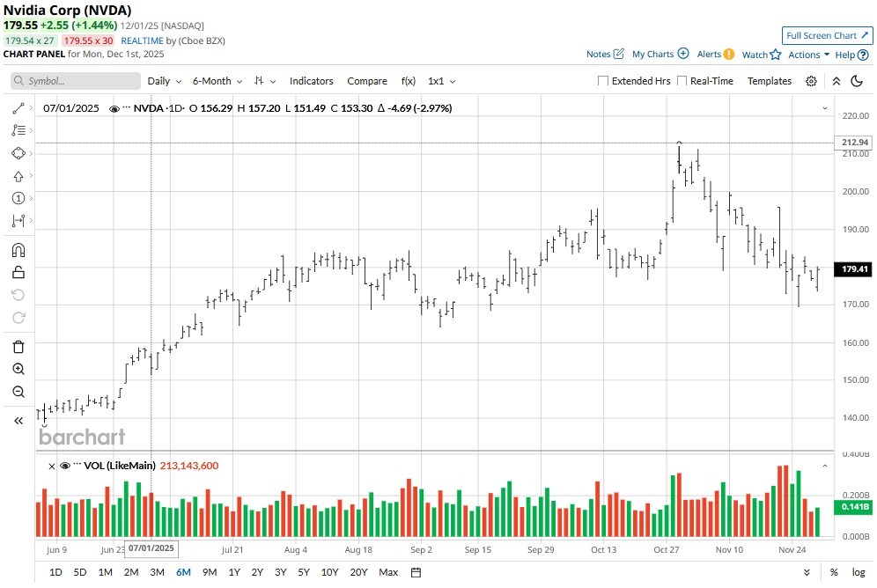Open the calendar date range picker

click(x=416, y=572)
